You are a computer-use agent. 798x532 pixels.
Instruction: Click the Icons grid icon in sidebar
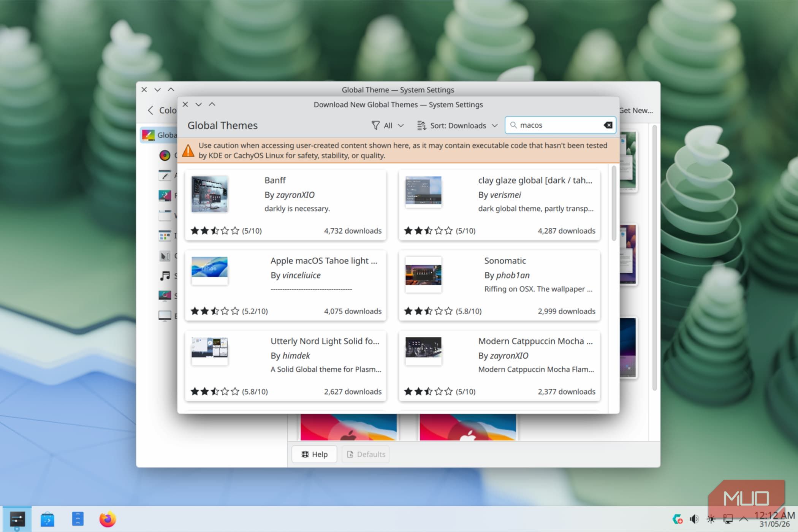coord(165,236)
